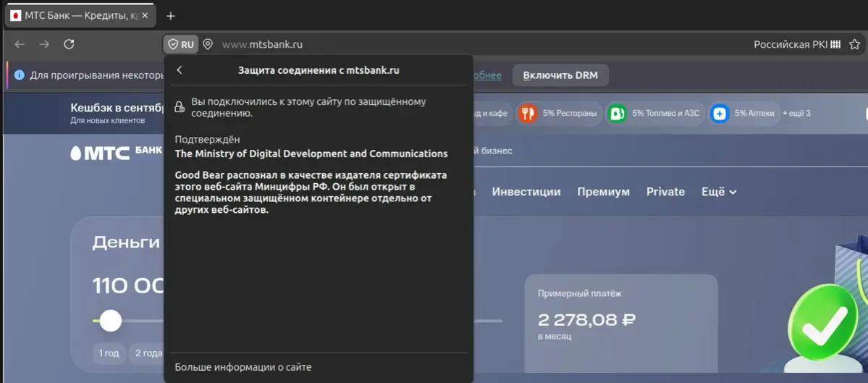Image resolution: width=868 pixels, height=383 pixels.
Task: Return with the popup back arrow
Action: coord(180,70)
